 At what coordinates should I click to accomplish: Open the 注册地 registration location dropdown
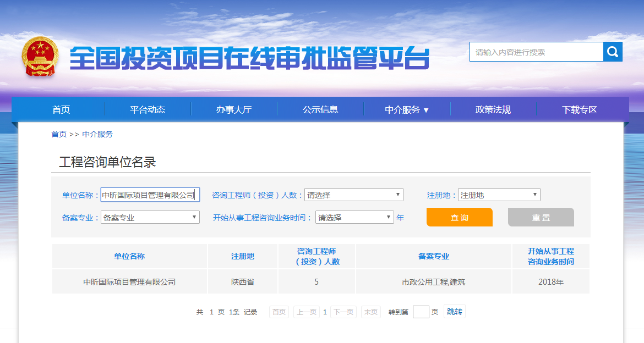(498, 194)
